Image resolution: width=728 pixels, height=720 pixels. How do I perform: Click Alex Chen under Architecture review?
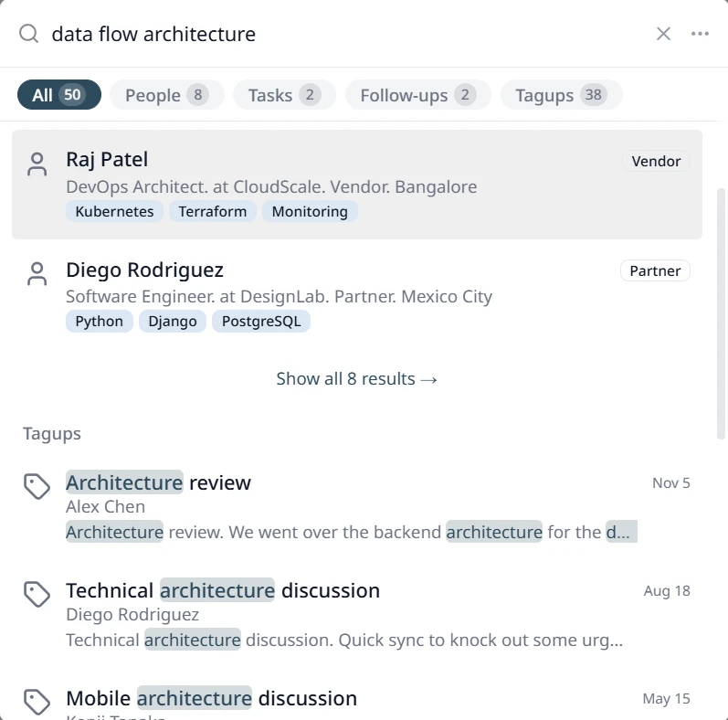105,507
